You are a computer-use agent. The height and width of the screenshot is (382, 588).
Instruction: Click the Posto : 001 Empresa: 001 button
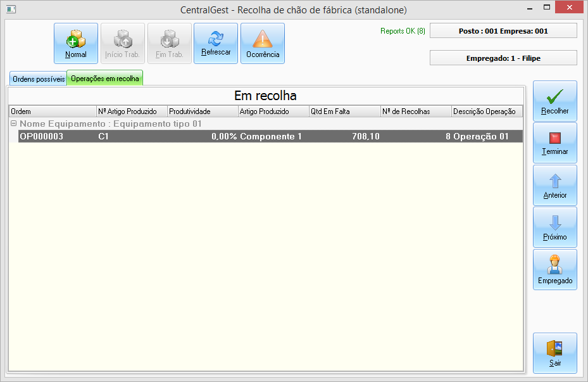503,31
